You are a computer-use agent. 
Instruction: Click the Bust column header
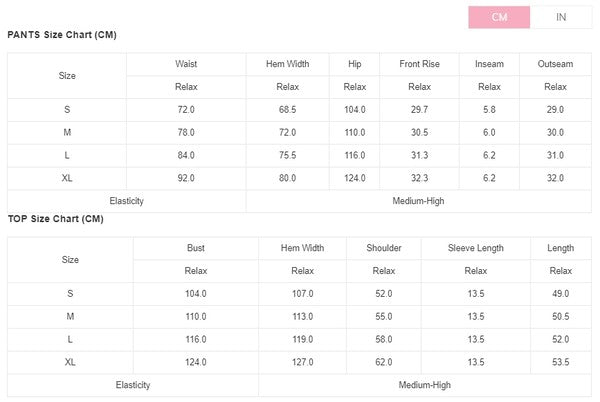tap(196, 248)
